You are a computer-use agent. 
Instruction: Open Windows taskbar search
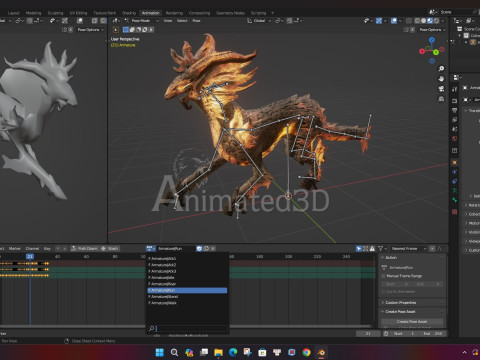click(x=174, y=352)
